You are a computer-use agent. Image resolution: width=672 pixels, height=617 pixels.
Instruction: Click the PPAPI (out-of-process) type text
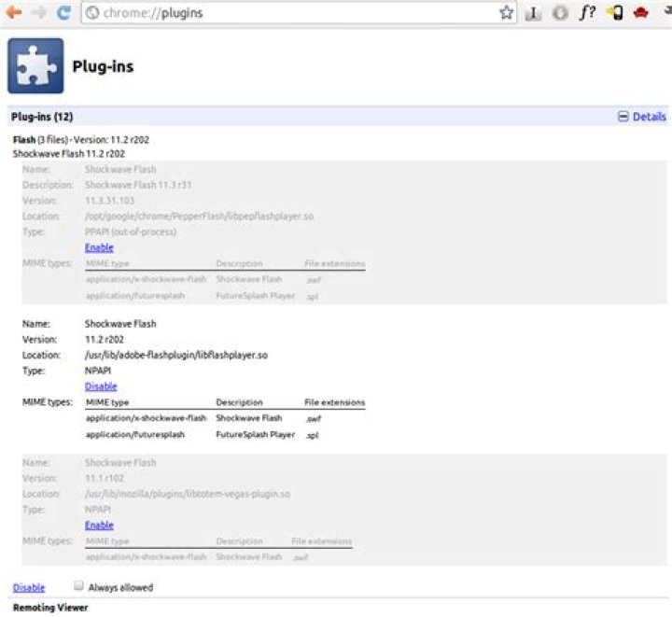pyautogui.click(x=131, y=231)
